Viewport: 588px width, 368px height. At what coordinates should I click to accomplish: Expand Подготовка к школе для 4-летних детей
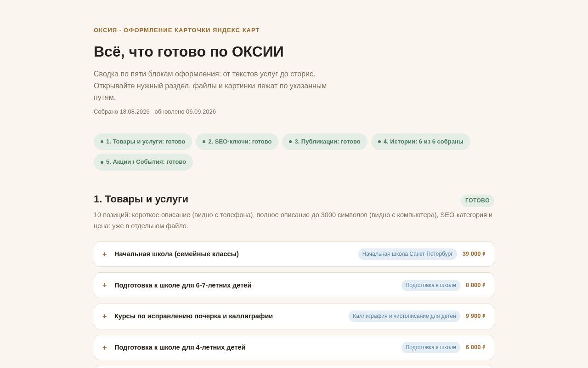tap(294, 347)
